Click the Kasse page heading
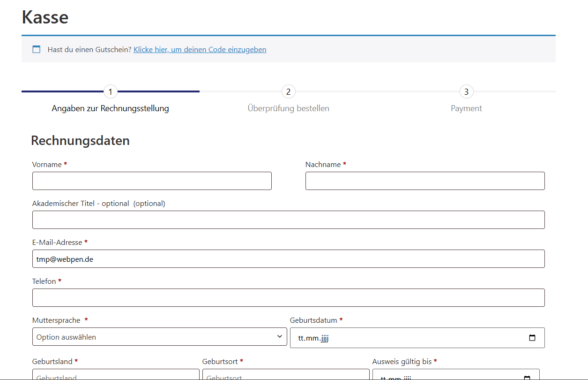The height and width of the screenshot is (380, 588). 45,17
